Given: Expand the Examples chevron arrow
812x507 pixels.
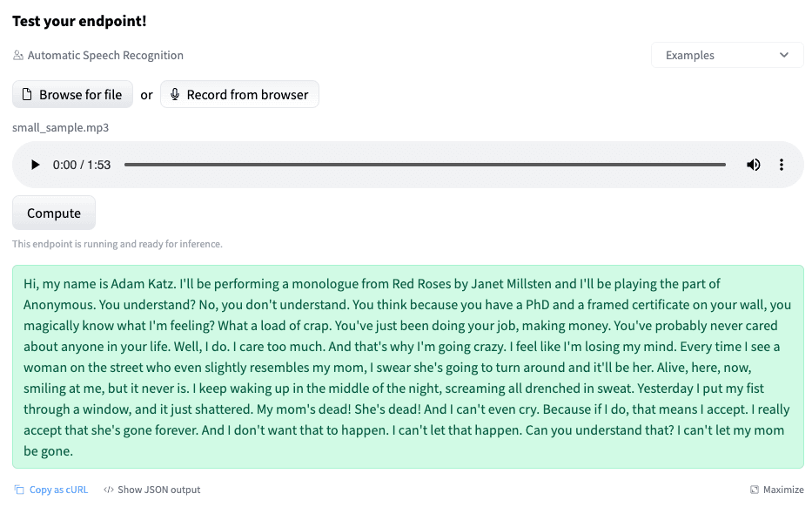Looking at the screenshot, I should pos(784,55).
